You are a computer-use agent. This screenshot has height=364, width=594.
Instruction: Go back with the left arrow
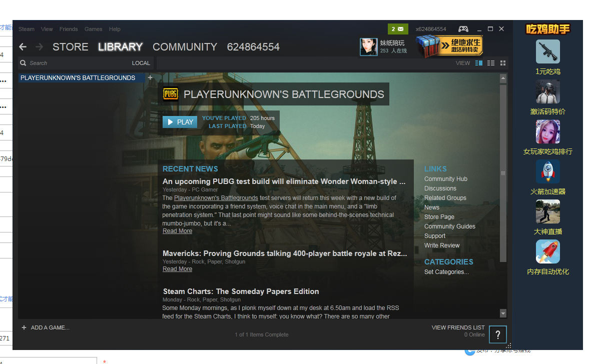coord(23,47)
